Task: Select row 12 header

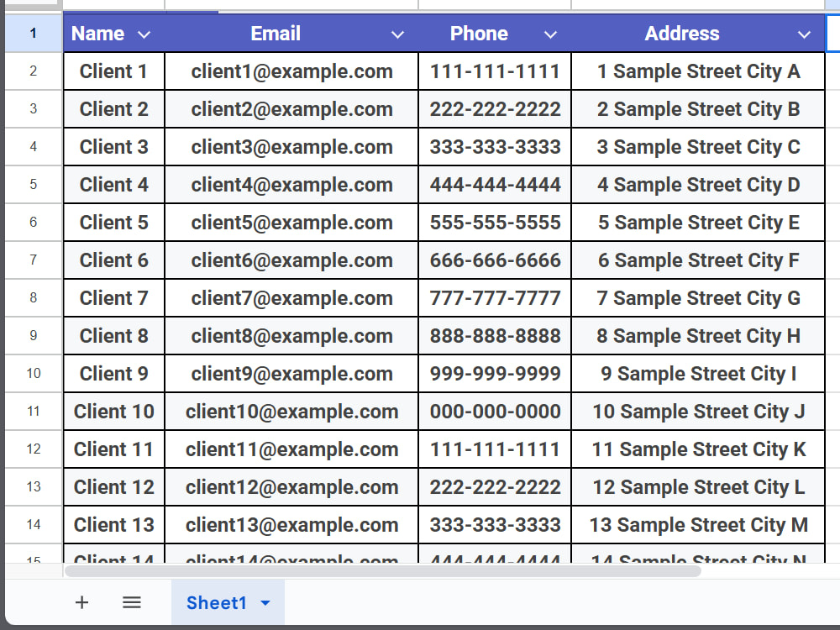Action: tap(34, 449)
